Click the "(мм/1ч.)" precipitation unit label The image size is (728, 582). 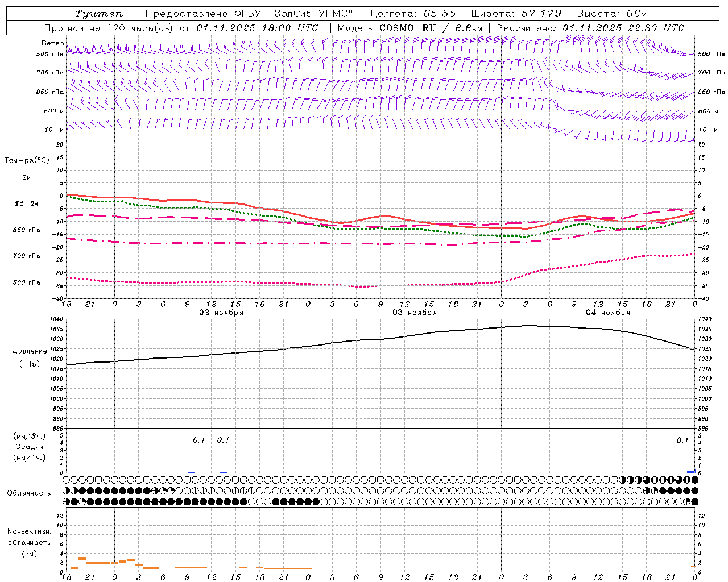30,458
